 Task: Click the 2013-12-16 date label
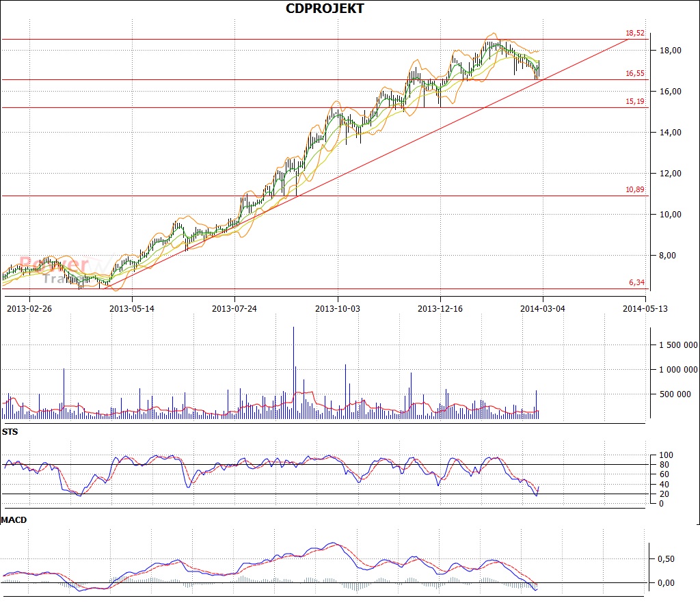point(440,309)
